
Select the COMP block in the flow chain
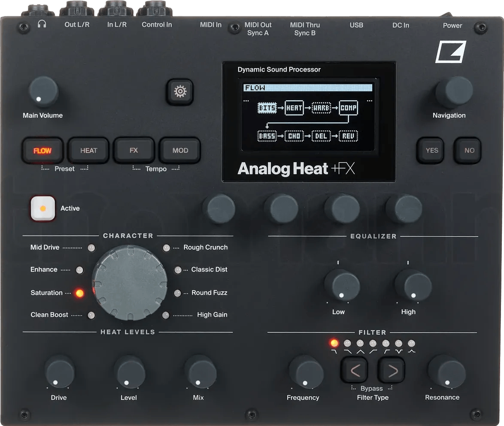pos(348,108)
